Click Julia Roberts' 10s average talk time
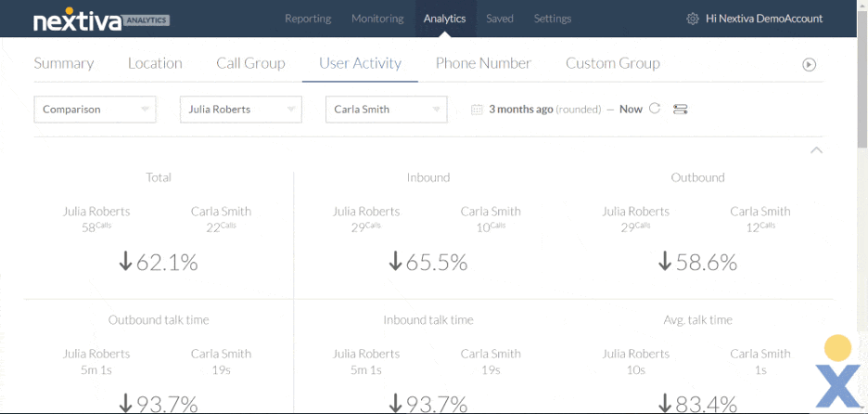Viewport: 868px width, 414px height. tap(635, 369)
